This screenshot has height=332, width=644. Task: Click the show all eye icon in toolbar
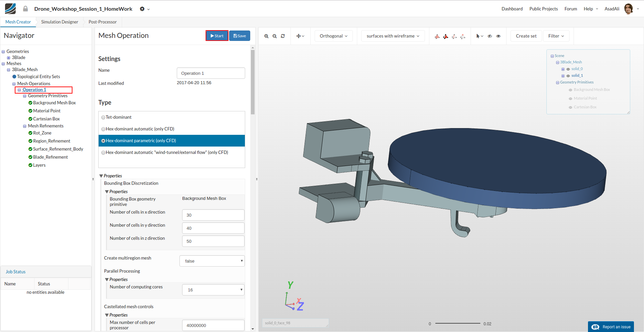498,36
